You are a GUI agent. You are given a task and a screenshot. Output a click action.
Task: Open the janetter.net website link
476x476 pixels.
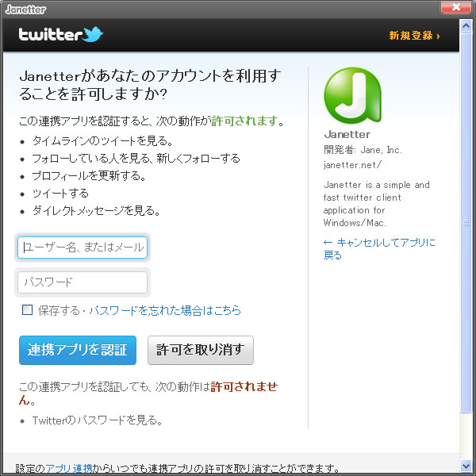[x=352, y=165]
